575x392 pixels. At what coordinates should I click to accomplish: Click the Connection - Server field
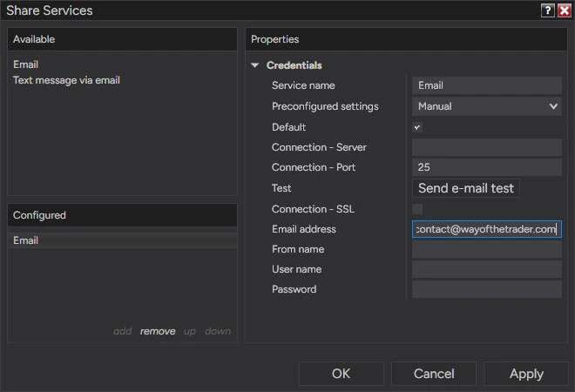pyautogui.click(x=487, y=147)
